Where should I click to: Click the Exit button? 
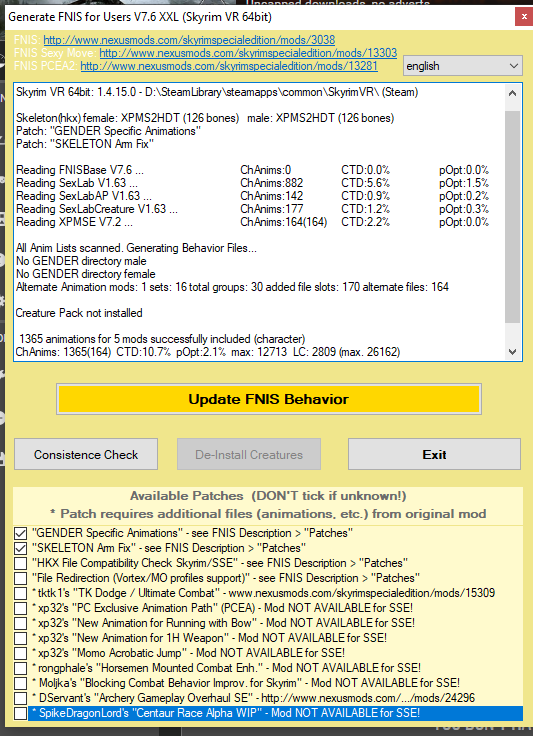(434, 454)
